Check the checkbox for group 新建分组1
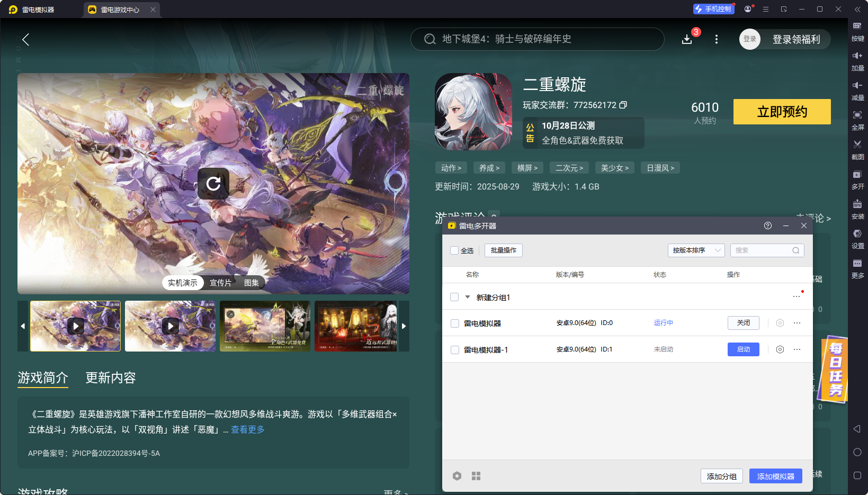This screenshot has height=495, width=868. coord(454,297)
